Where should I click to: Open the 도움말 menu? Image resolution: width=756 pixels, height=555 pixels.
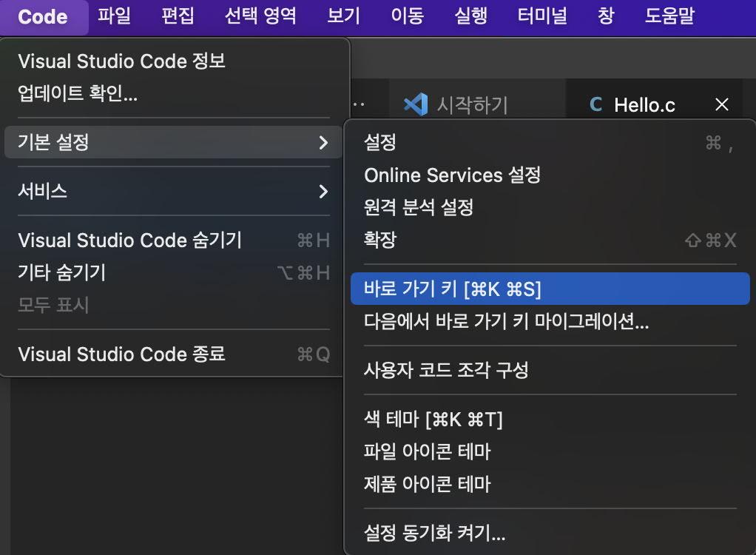click(x=669, y=16)
